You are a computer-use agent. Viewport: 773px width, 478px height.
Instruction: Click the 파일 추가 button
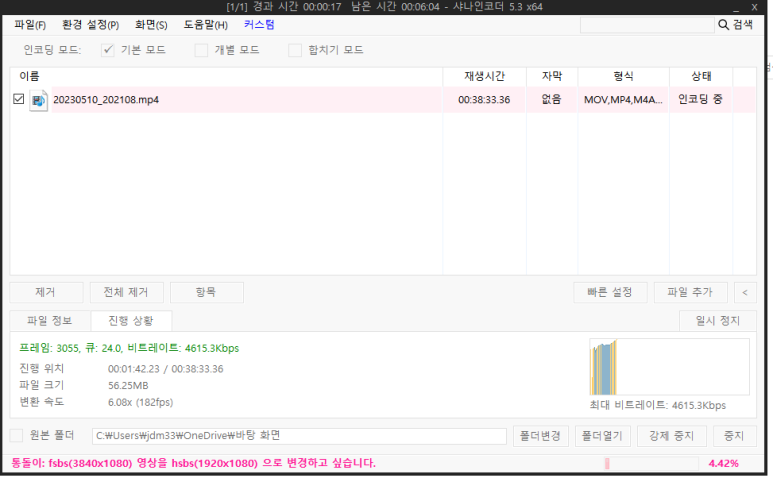pos(691,292)
